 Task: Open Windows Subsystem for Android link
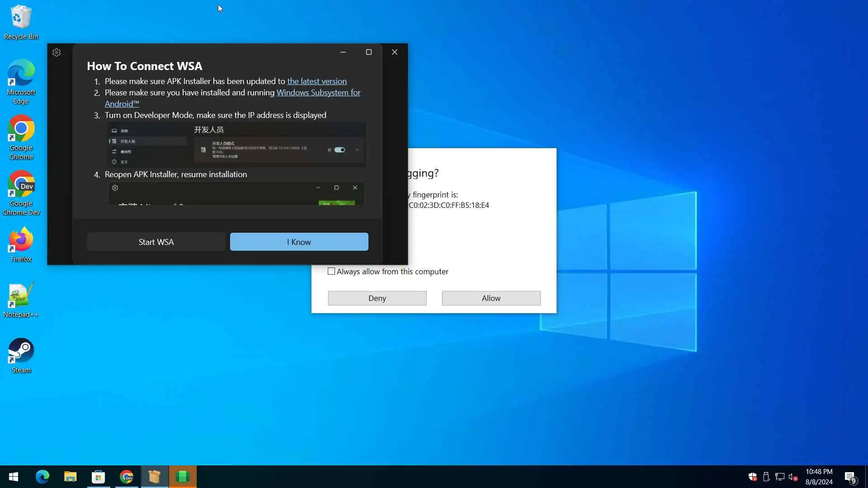(318, 93)
